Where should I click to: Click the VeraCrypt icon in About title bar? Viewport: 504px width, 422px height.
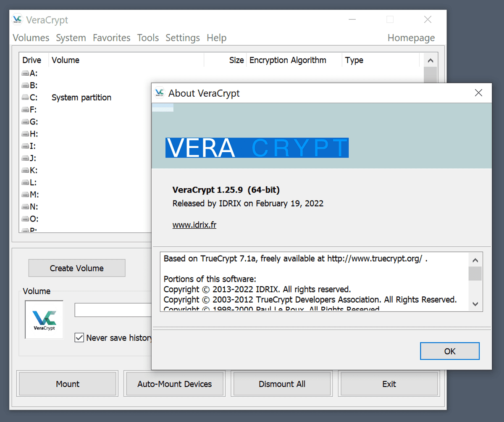[x=160, y=93]
